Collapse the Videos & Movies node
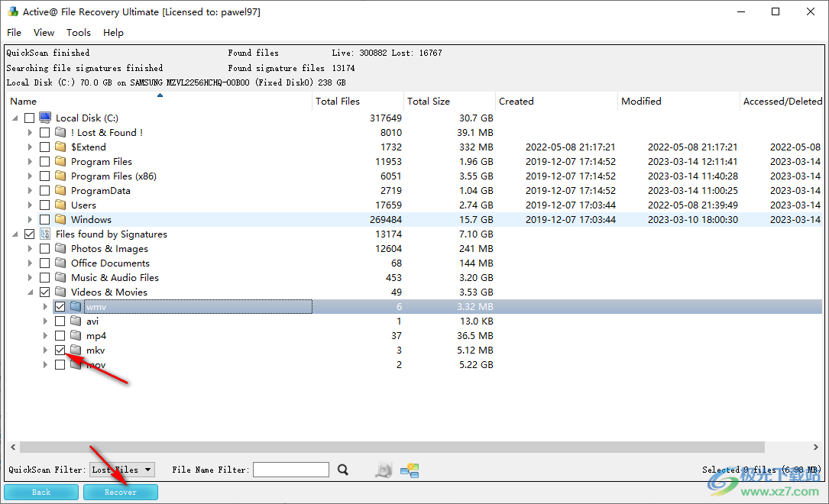This screenshot has width=829, height=504. pos(30,292)
